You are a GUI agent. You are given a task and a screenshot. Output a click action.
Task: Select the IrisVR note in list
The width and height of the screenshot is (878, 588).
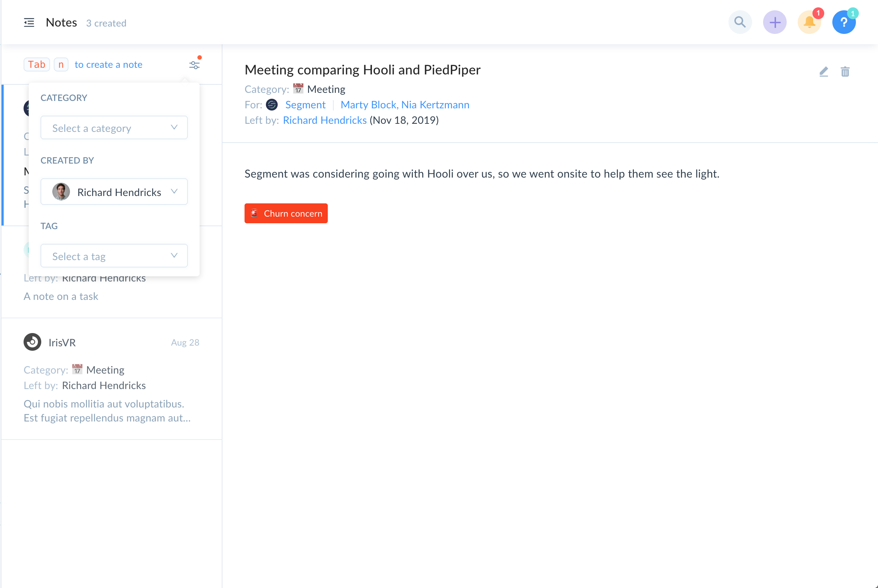pos(111,379)
